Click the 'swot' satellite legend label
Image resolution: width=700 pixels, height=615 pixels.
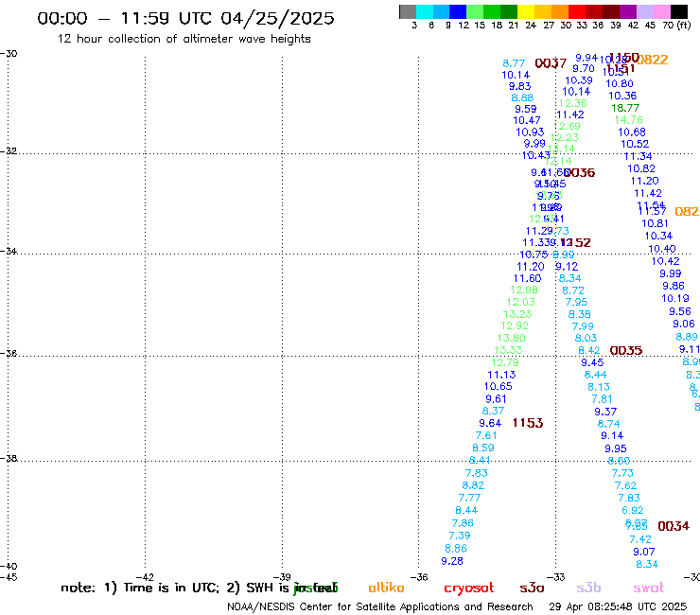click(649, 588)
